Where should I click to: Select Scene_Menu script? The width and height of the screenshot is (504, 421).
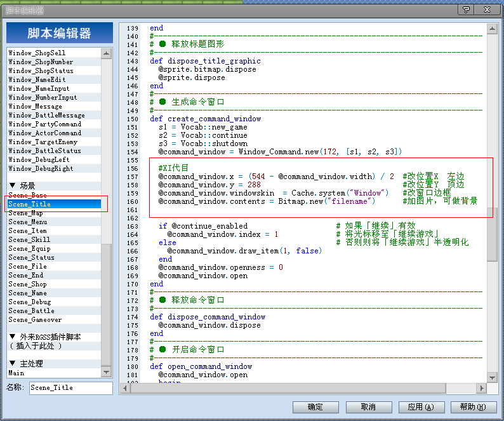coord(54,222)
